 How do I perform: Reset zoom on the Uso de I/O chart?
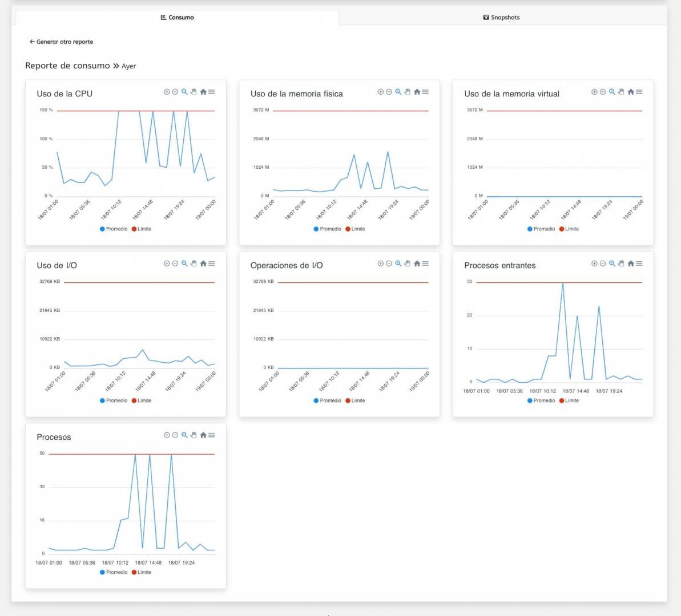pos(203,264)
